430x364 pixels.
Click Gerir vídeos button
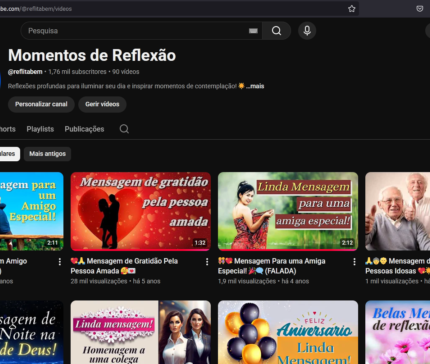(102, 104)
